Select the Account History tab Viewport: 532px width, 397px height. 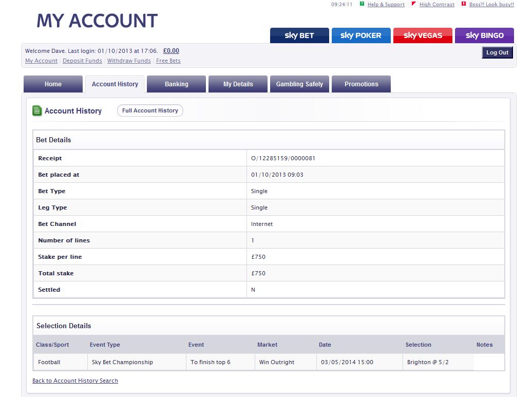tap(115, 84)
